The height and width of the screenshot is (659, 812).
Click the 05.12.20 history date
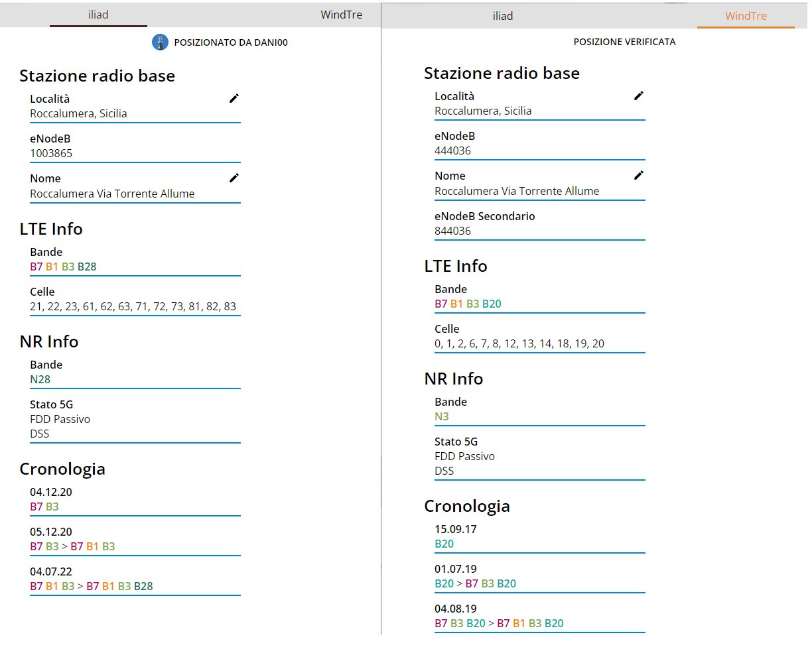pyautogui.click(x=51, y=532)
